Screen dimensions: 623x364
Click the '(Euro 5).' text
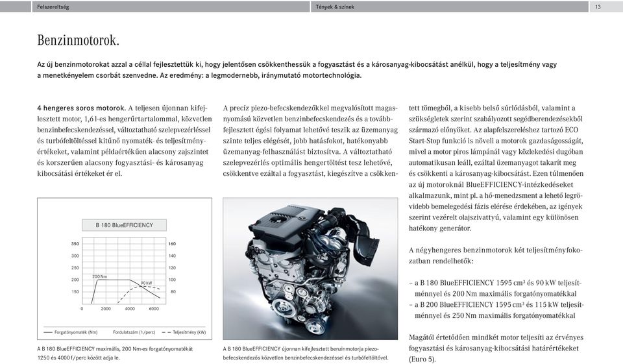pos(422,359)
